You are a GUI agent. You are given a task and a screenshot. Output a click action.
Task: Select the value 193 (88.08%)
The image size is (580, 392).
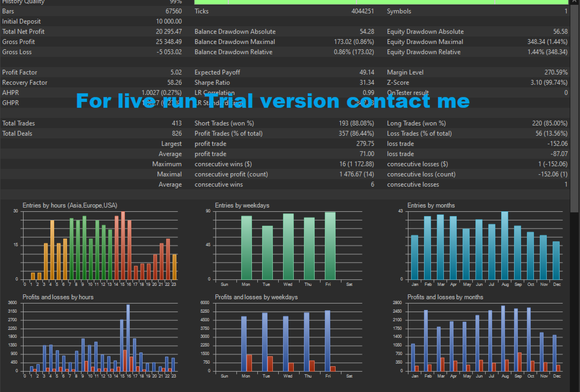tap(356, 123)
